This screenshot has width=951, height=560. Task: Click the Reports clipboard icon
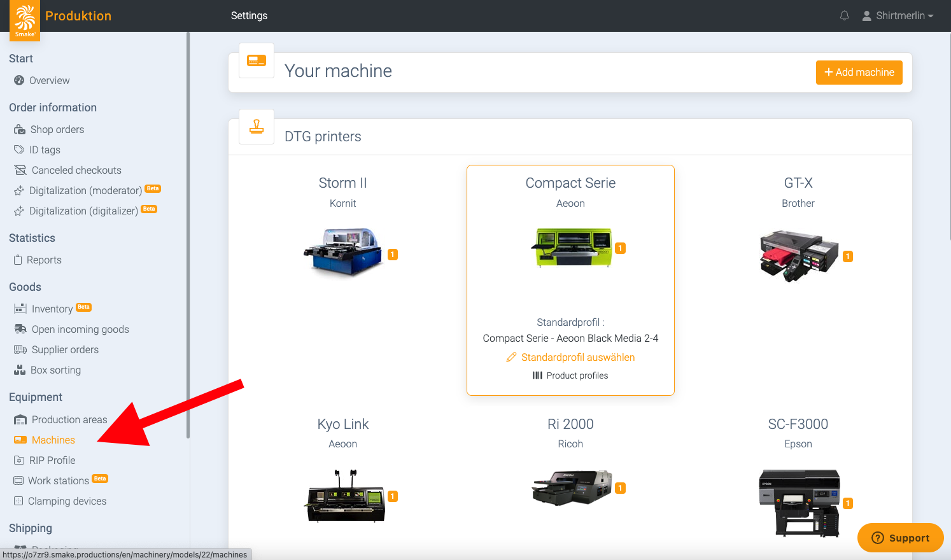coord(18,260)
